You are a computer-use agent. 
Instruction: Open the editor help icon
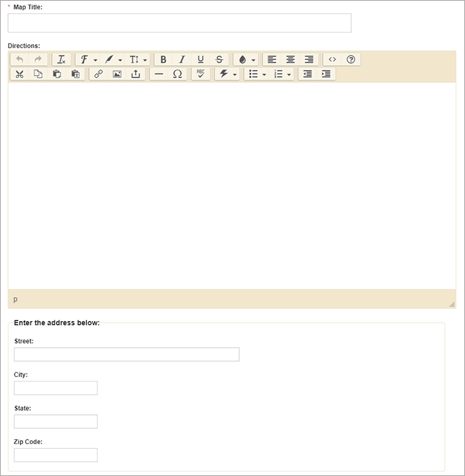coord(351,59)
